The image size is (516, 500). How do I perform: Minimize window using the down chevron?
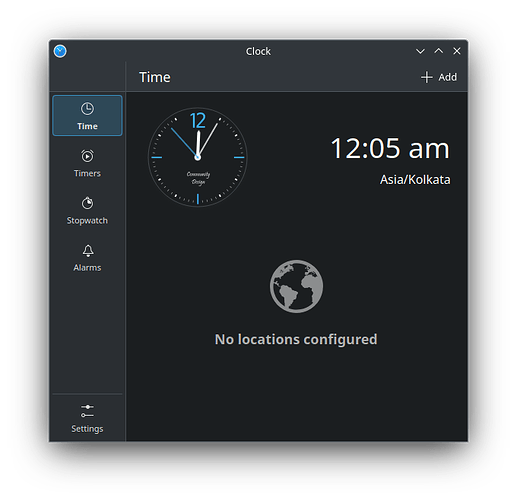tap(420, 51)
